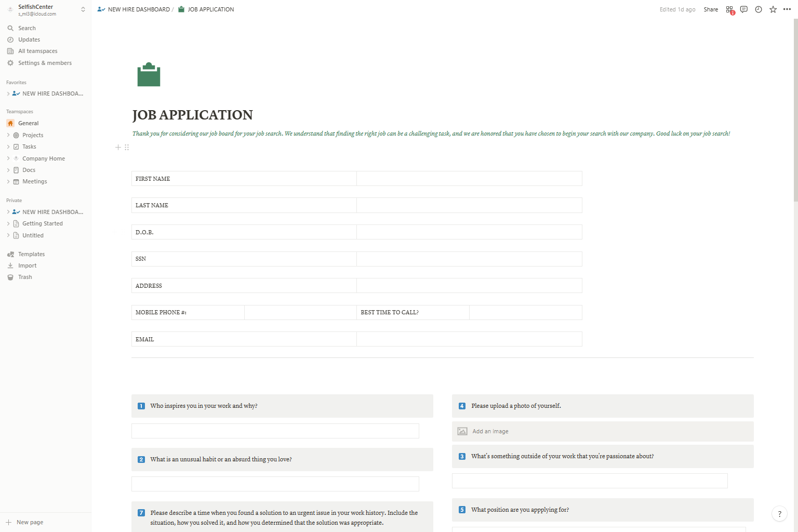Click the green clipboard page icon
Image resolution: width=798 pixels, height=532 pixels.
[x=149, y=74]
